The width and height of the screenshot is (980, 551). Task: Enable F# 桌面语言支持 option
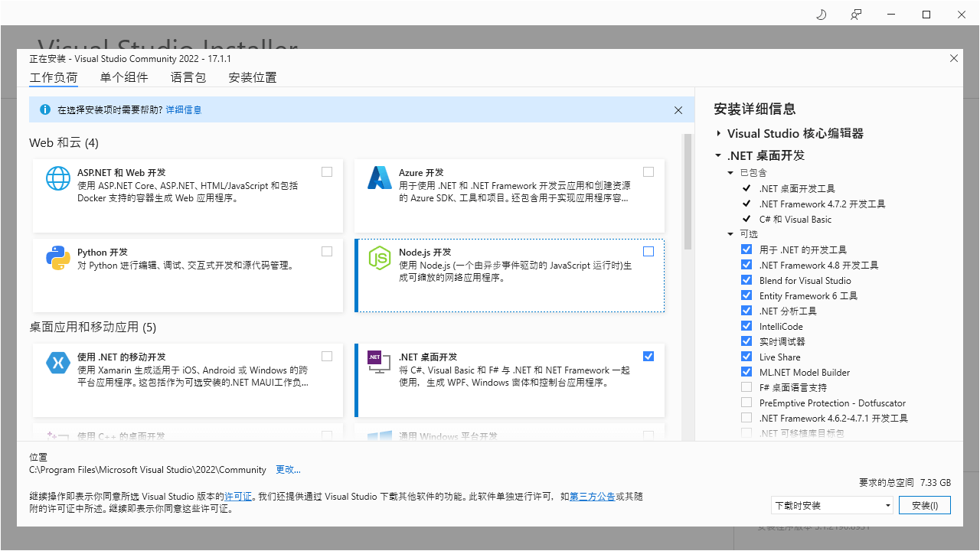coord(746,387)
